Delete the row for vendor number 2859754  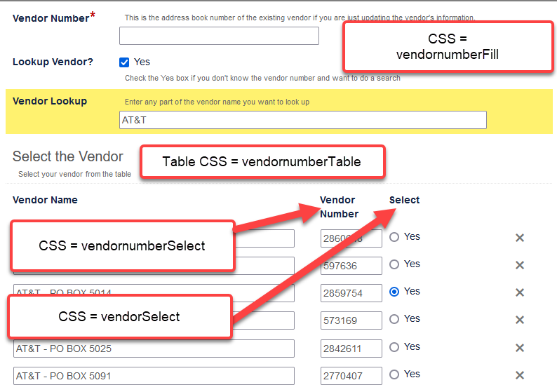[520, 292]
